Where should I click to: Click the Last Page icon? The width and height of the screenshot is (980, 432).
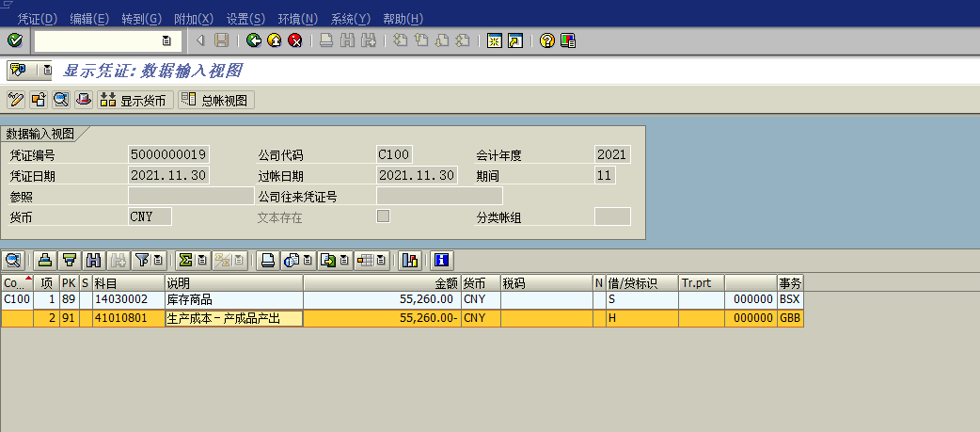click(x=463, y=40)
